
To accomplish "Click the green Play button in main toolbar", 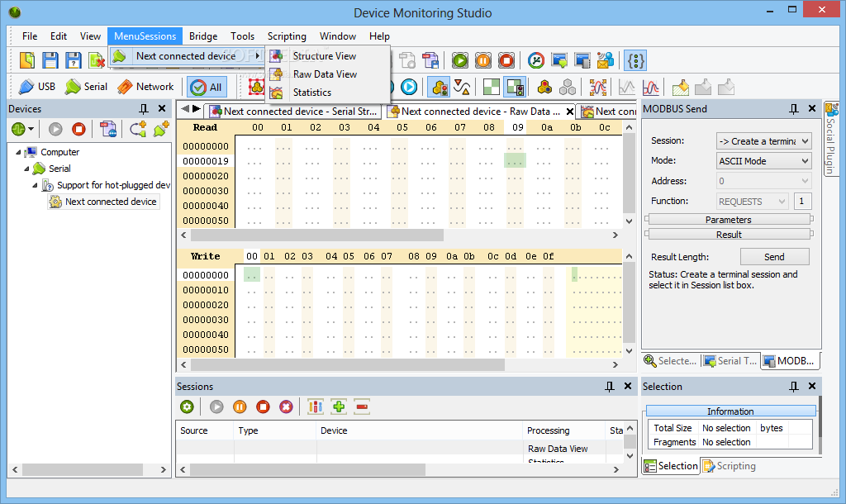I will [460, 60].
